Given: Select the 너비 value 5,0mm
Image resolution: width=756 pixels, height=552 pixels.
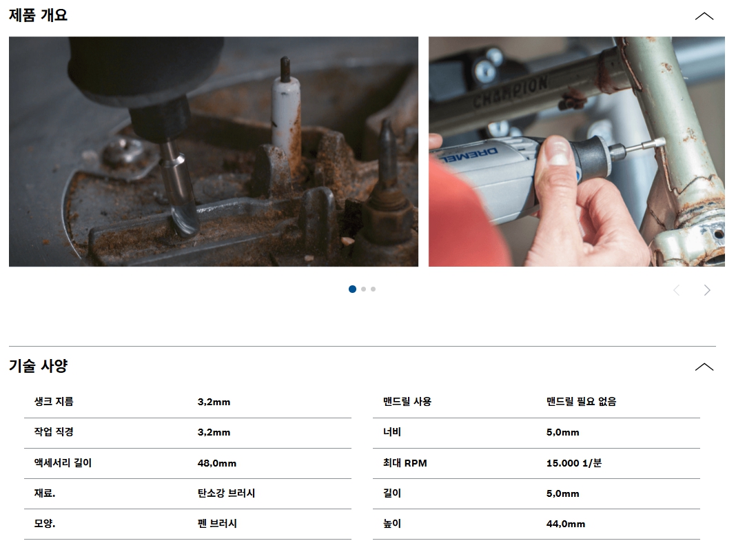Looking at the screenshot, I should point(562,433).
